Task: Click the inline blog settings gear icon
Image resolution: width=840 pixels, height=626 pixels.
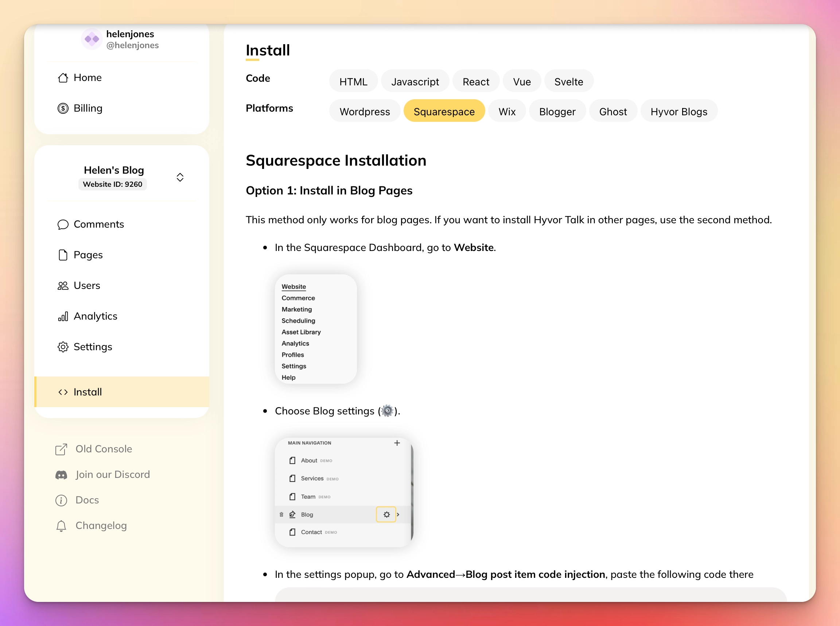Action: pos(388,411)
